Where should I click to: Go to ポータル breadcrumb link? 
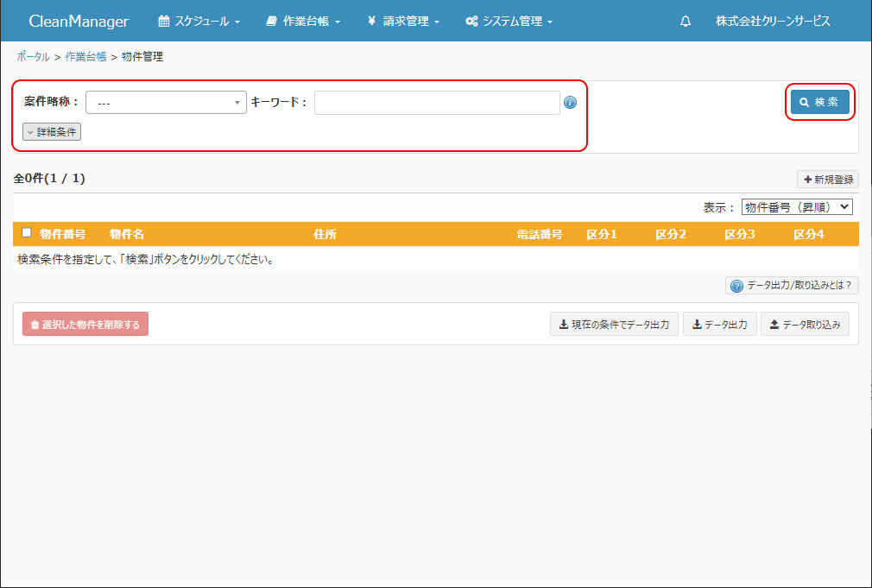33,57
